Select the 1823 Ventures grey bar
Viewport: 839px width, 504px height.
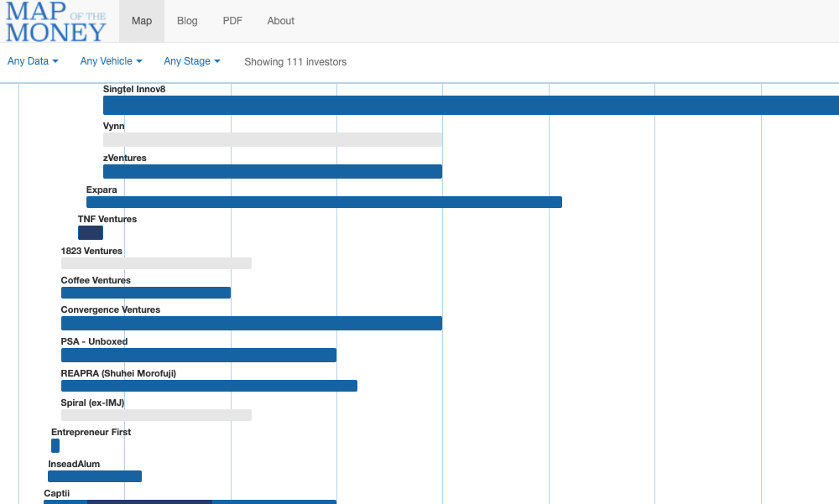pyautogui.click(x=156, y=263)
